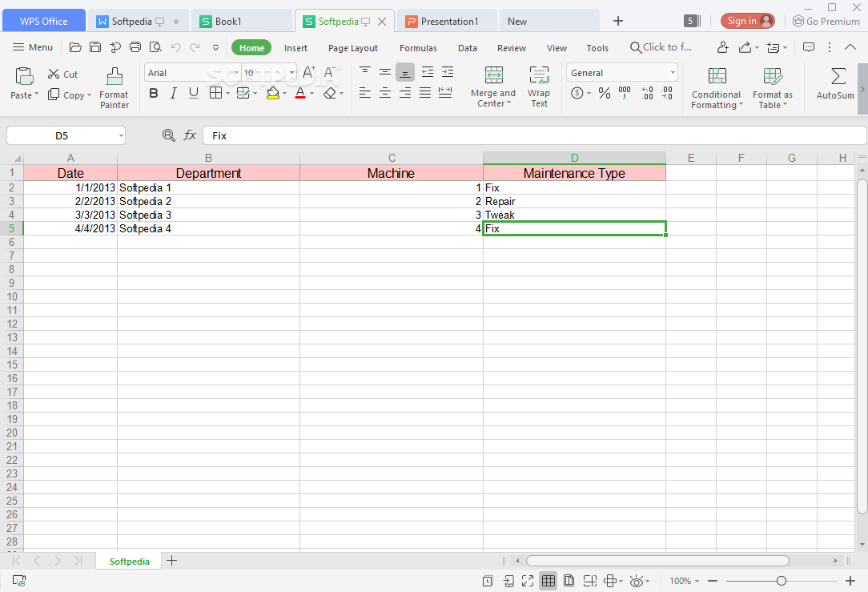Viewport: 868px width, 592px height.
Task: Toggle Italic formatting
Action: click(173, 93)
